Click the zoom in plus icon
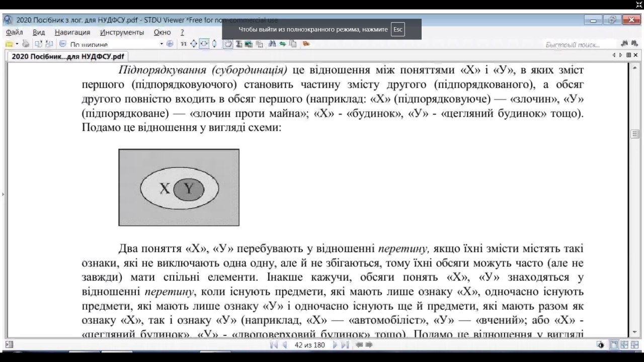 [170, 44]
